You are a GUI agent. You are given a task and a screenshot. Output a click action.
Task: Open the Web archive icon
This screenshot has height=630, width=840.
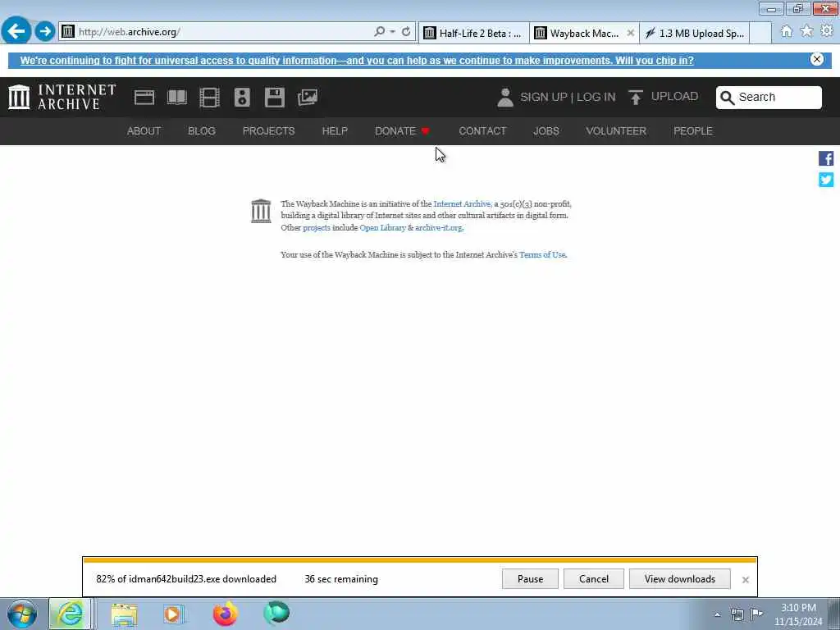point(144,98)
